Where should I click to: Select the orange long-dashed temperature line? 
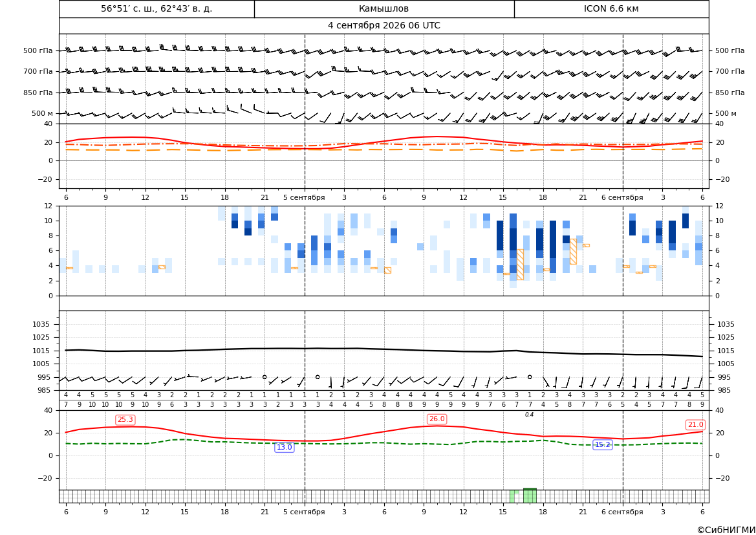(384, 150)
